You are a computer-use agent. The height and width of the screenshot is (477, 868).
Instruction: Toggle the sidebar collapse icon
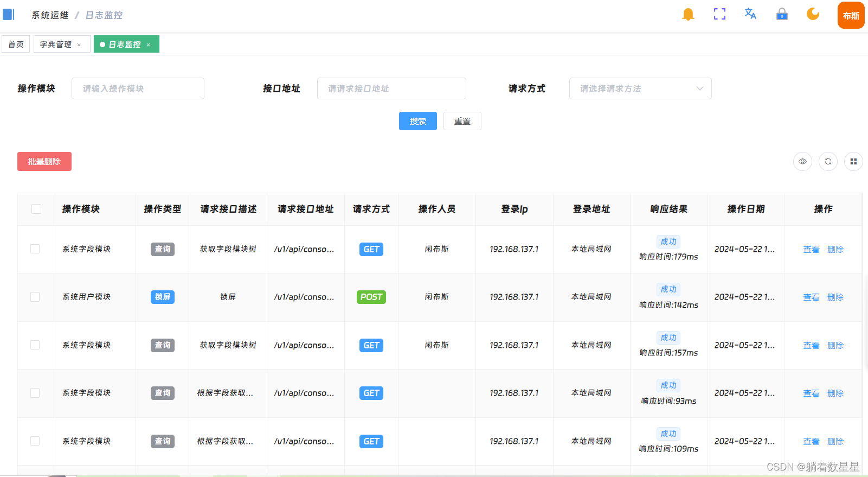pyautogui.click(x=8, y=14)
